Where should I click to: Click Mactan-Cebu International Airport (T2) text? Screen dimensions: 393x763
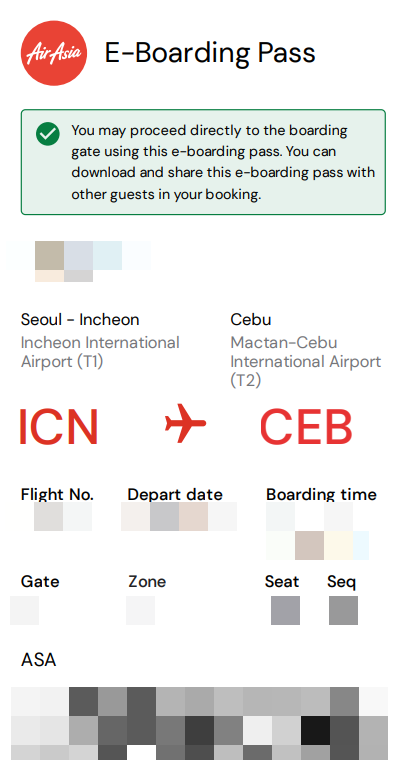tap(305, 362)
